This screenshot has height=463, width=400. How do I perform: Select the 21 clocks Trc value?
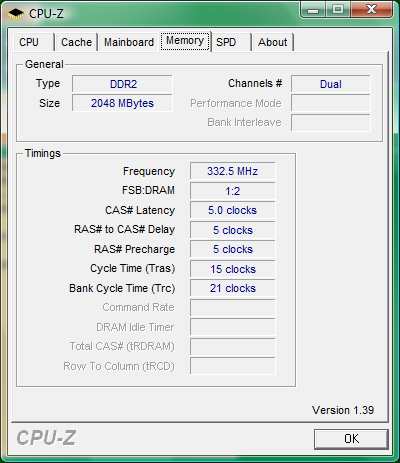pyautogui.click(x=233, y=288)
